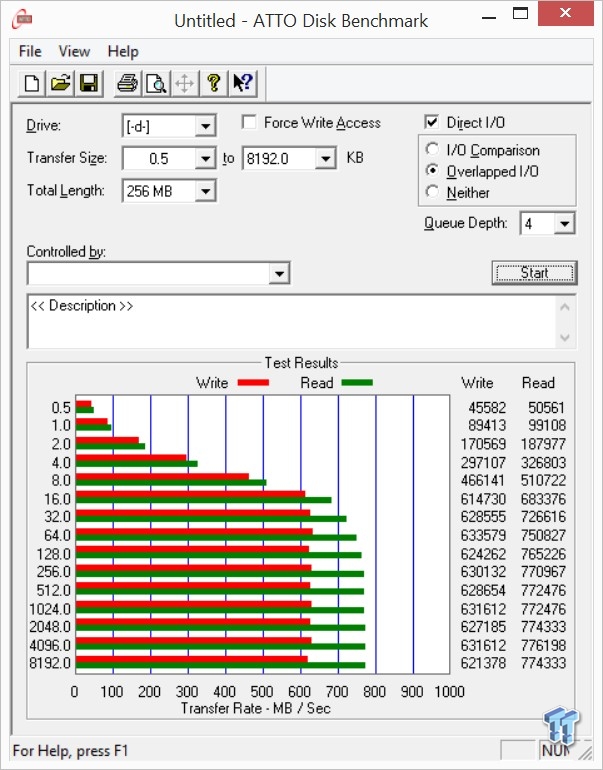Click the read value 776198
This screenshot has height=770, width=603.
(x=543, y=645)
